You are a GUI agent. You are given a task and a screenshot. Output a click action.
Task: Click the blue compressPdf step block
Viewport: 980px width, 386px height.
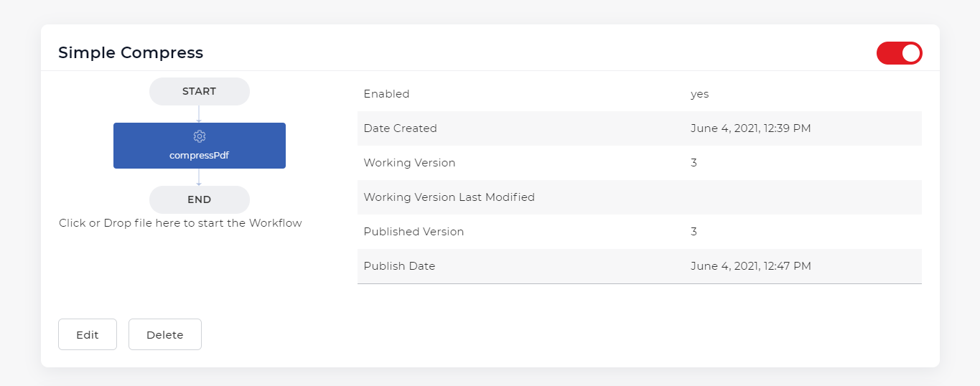pyautogui.click(x=200, y=146)
